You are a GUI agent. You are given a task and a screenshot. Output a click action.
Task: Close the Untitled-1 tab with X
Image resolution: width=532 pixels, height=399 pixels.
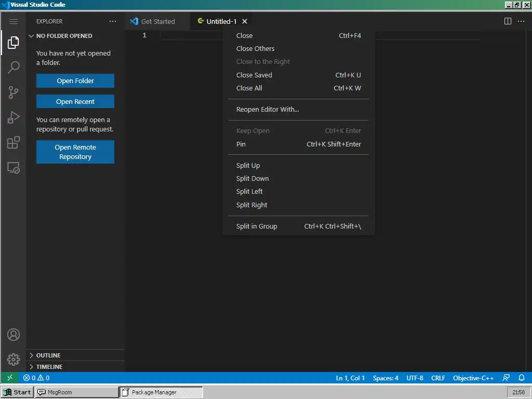coord(245,21)
